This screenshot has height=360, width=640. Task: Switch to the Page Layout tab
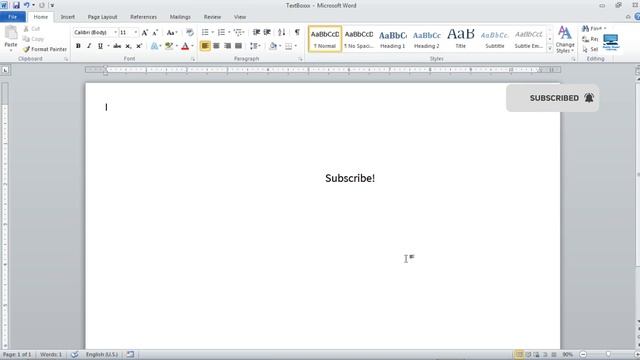[x=102, y=17]
